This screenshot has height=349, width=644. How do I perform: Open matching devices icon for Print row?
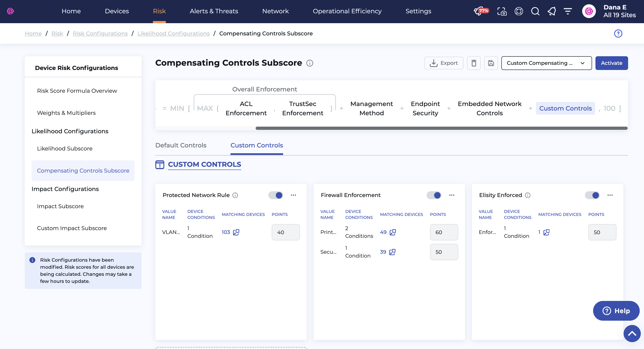point(393,232)
